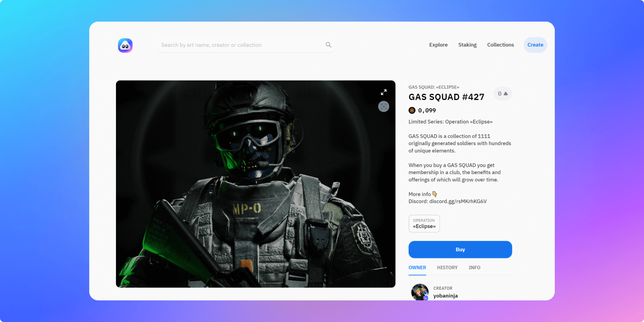The image size is (644, 322).
Task: Buy GAS SQUAD #427
Action: click(460, 250)
